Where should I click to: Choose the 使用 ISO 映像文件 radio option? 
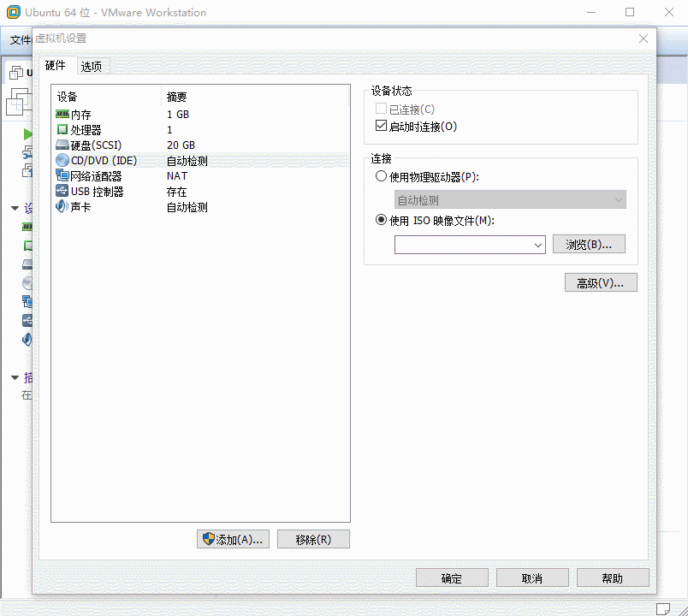(382, 220)
